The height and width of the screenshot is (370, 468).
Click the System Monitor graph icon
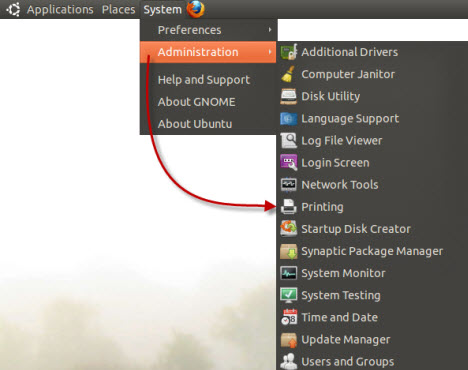[289, 273]
